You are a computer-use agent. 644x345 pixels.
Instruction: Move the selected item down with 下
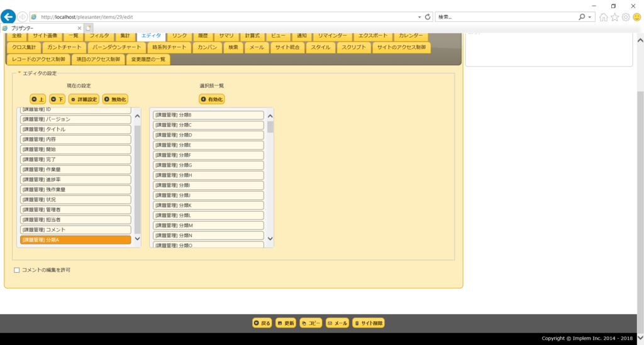click(x=57, y=99)
